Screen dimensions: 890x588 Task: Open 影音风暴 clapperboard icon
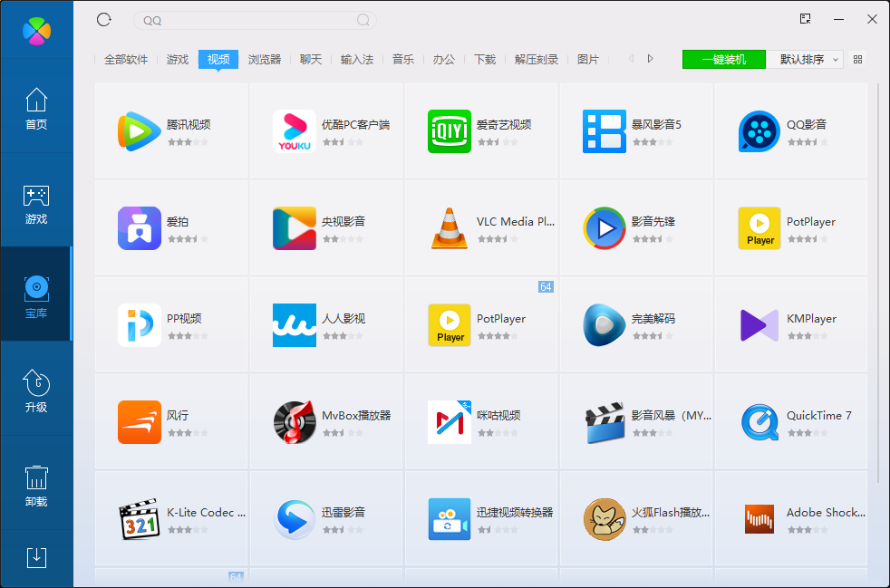tap(604, 421)
